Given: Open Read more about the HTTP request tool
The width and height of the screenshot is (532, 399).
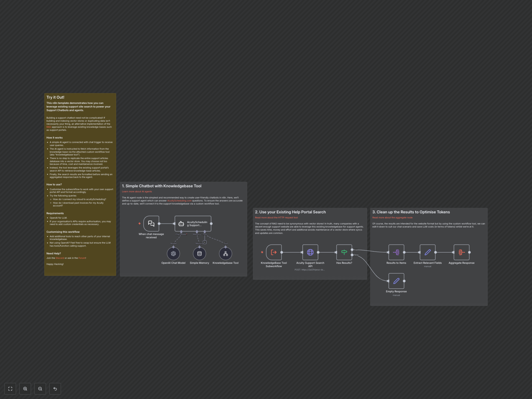Looking at the screenshot, I should click(276, 217).
